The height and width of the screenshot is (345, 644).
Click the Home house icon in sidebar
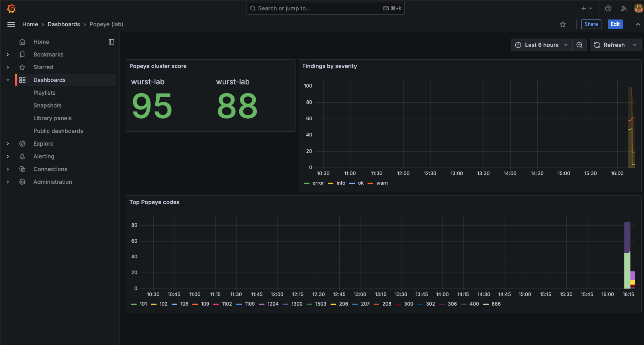22,42
